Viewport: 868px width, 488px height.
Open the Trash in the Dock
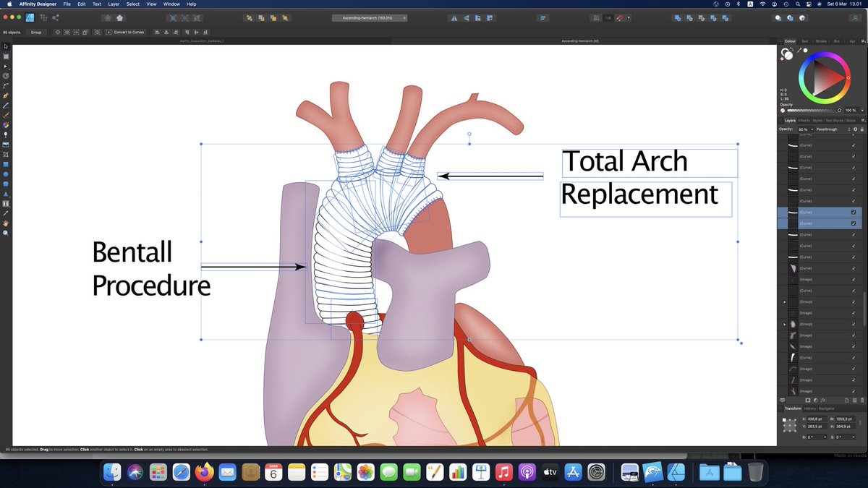[755, 472]
